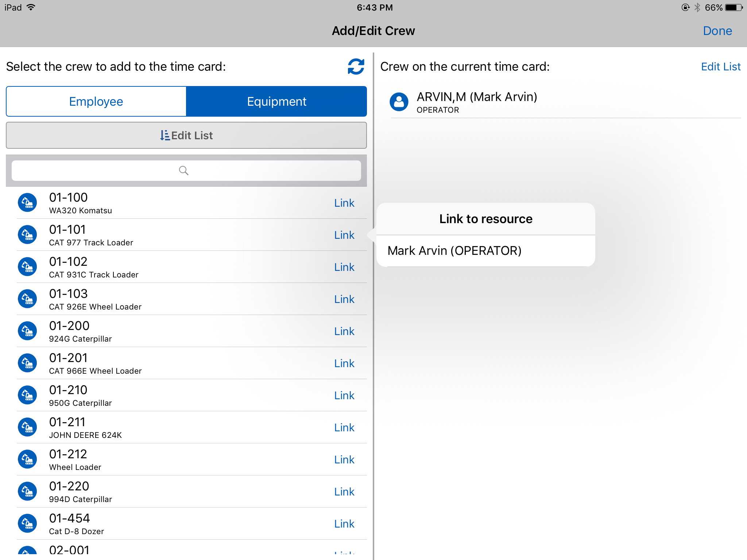
Task: Select the 01-103 equipment name text
Action: pos(69,294)
